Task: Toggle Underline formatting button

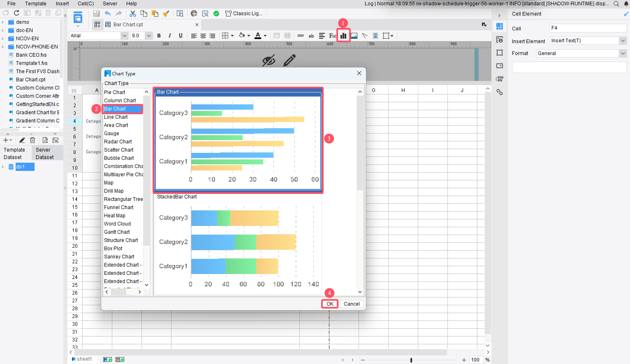Action: point(181,36)
